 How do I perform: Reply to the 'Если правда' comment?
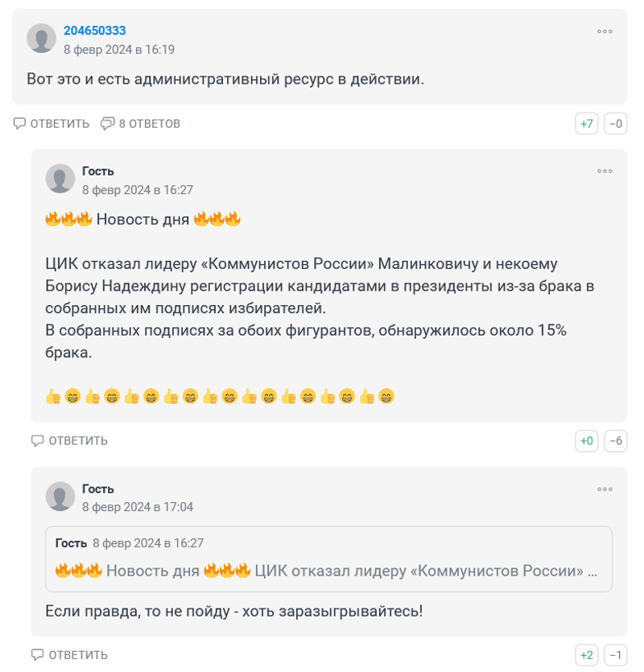point(70,655)
